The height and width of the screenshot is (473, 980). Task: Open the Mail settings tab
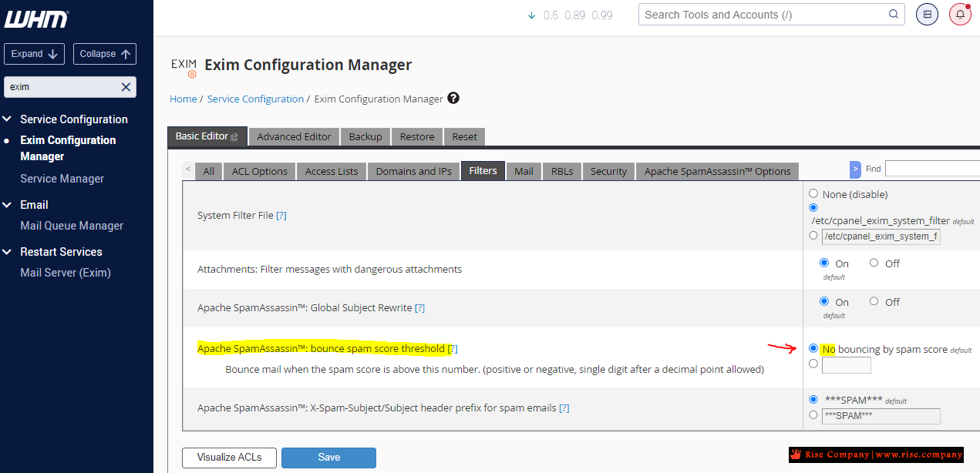point(524,171)
